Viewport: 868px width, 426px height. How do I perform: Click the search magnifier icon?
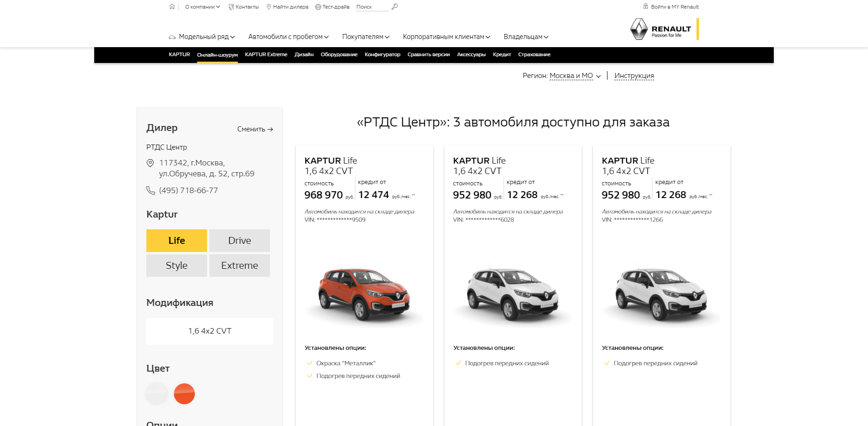tap(395, 7)
